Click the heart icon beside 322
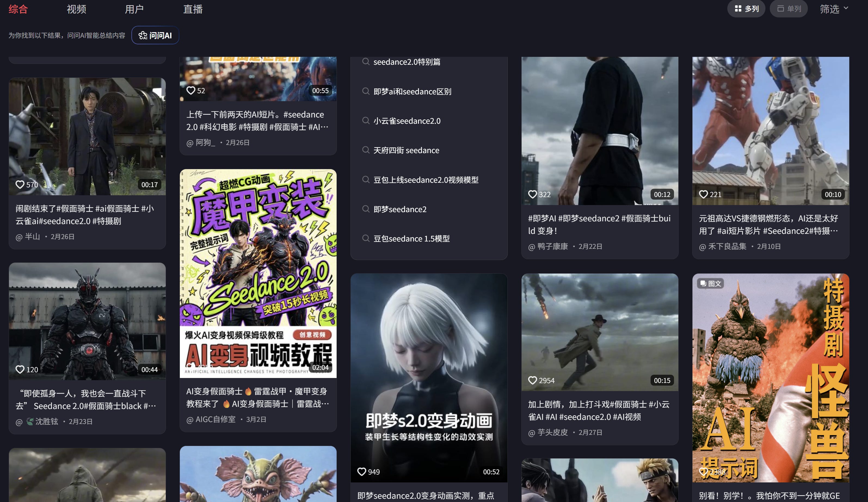 (533, 194)
